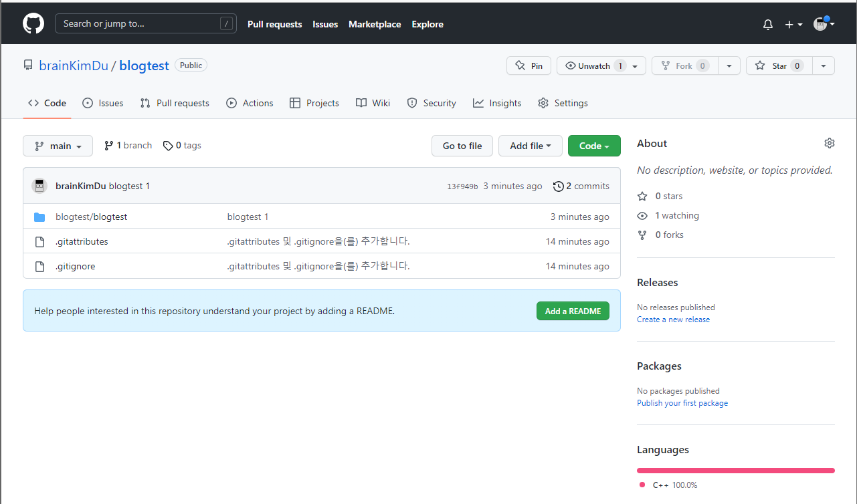Switch to the Settings tab
857x504 pixels.
point(563,103)
